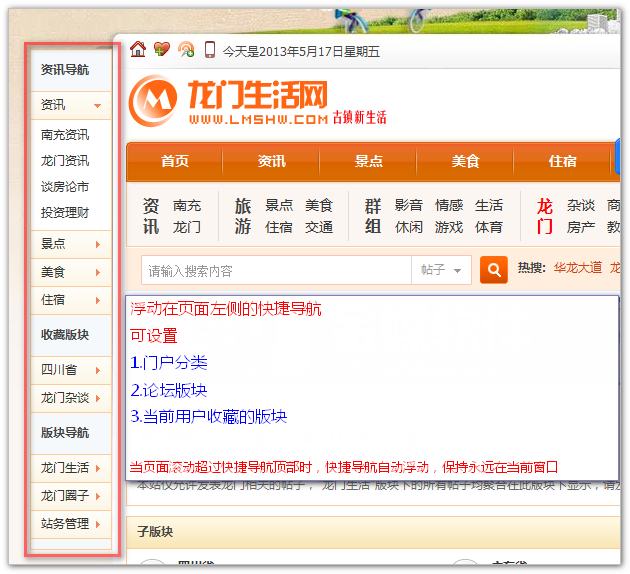Click the RSS subscribe icon

186,50
